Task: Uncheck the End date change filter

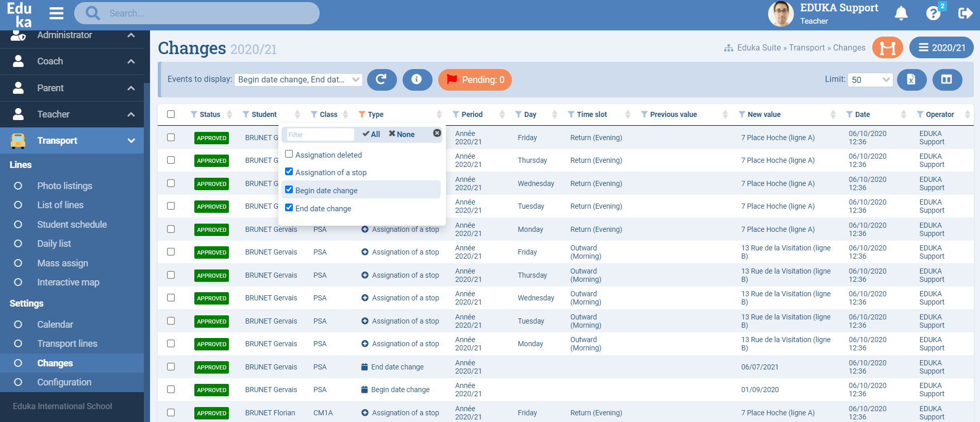Action: 289,208
